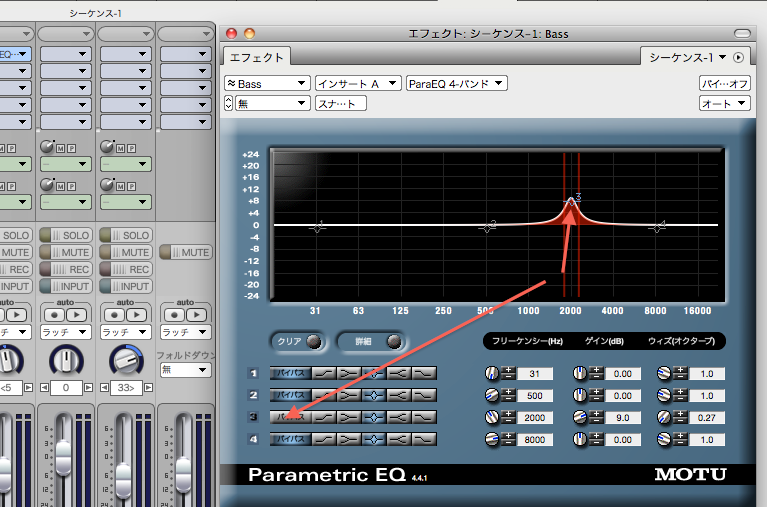Enable the バイパス button for band 3

tap(291, 417)
